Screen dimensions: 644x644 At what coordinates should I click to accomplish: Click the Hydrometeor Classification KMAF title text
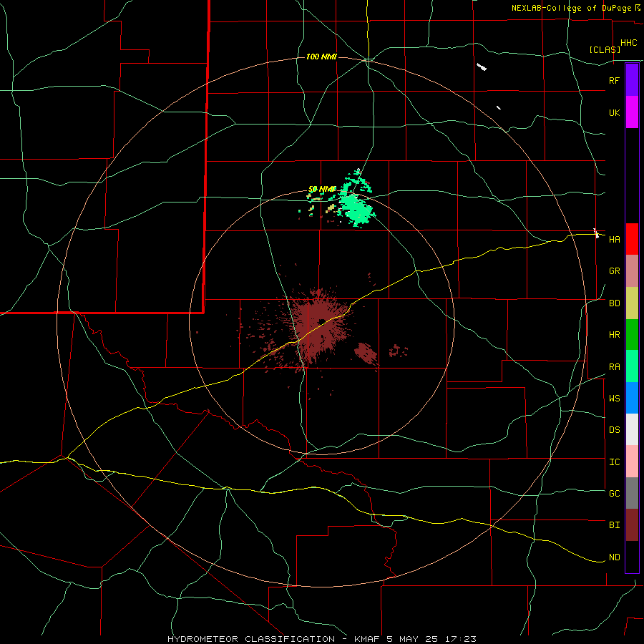coord(321,639)
